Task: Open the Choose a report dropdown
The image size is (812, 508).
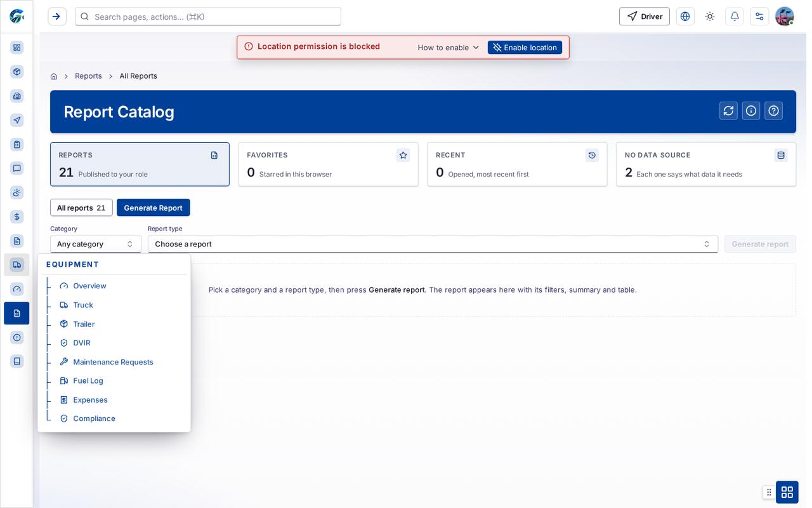Action: 433,244
